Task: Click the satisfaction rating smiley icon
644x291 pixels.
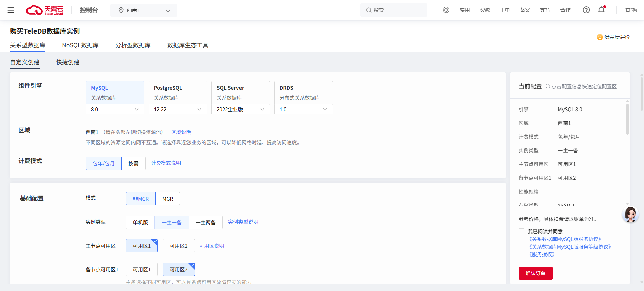Action: pos(600,37)
